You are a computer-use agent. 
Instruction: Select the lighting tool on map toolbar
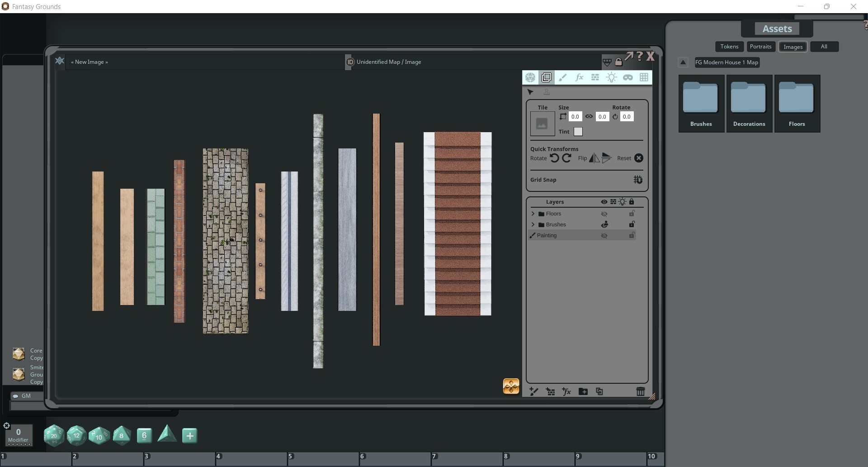pyautogui.click(x=612, y=77)
